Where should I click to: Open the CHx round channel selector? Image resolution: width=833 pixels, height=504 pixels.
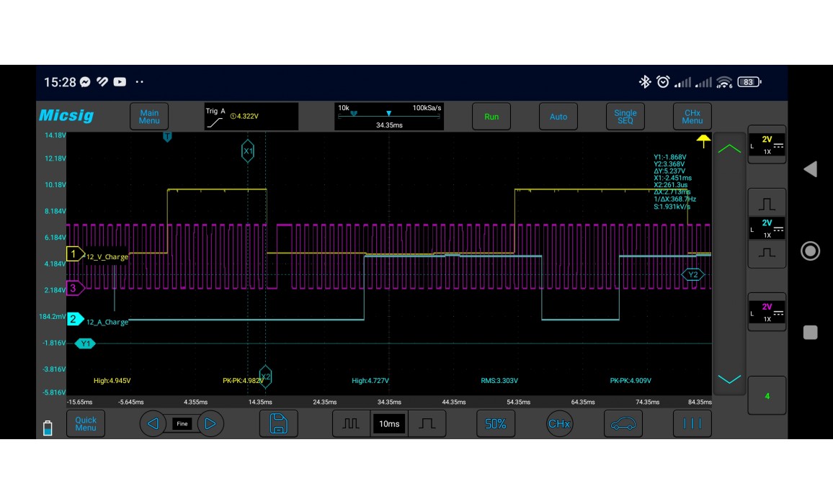tap(559, 423)
